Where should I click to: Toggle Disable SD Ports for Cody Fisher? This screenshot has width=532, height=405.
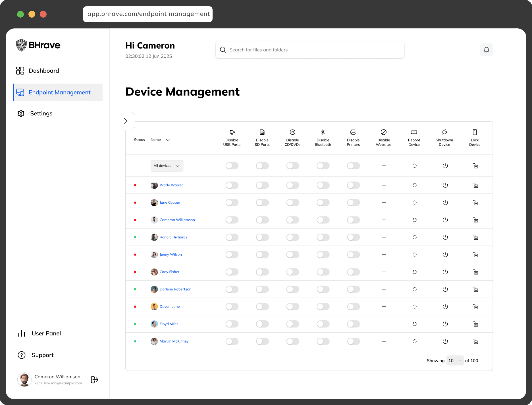(262, 272)
